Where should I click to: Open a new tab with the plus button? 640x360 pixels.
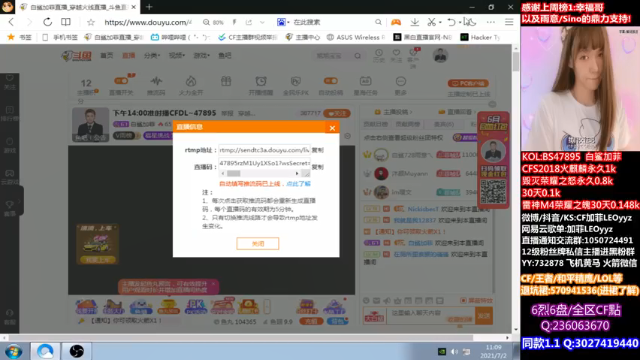point(149,7)
